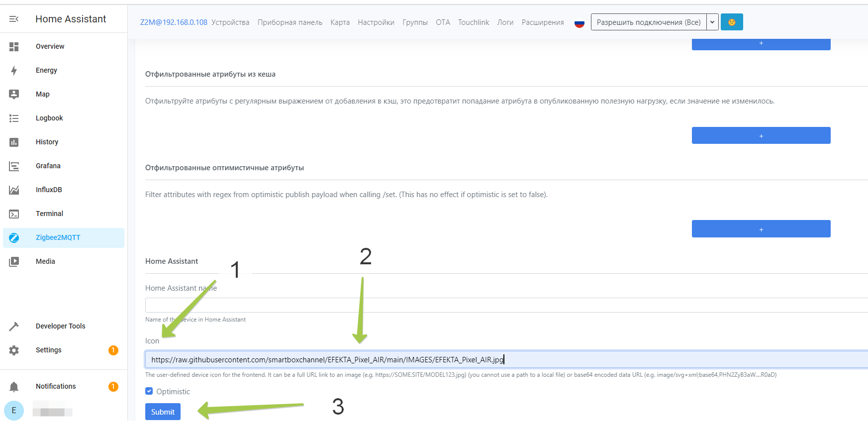The height and width of the screenshot is (439, 868).
Task: Open Terminal console icon
Action: tap(14, 214)
